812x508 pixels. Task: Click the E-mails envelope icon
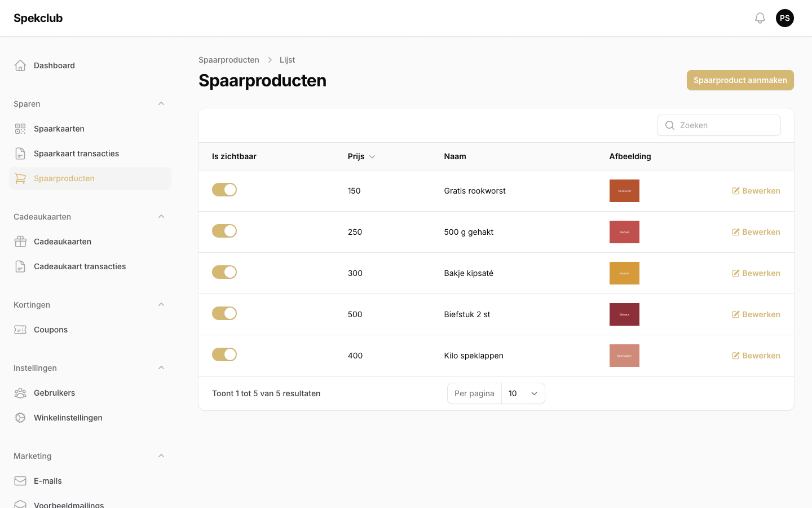tap(20, 481)
